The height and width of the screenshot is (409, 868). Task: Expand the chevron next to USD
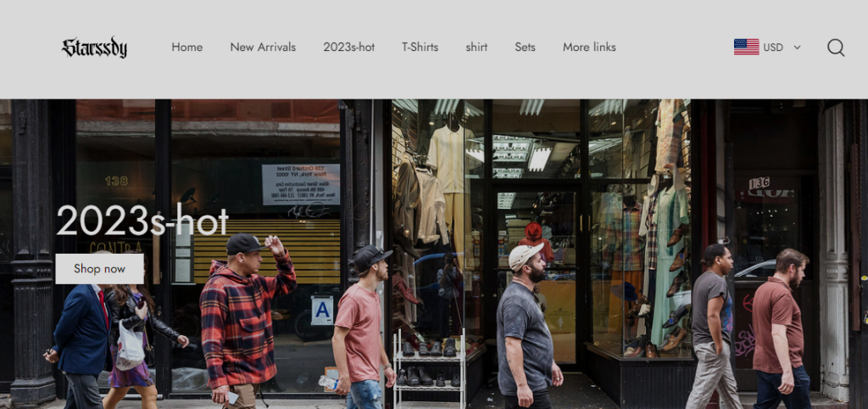(797, 48)
